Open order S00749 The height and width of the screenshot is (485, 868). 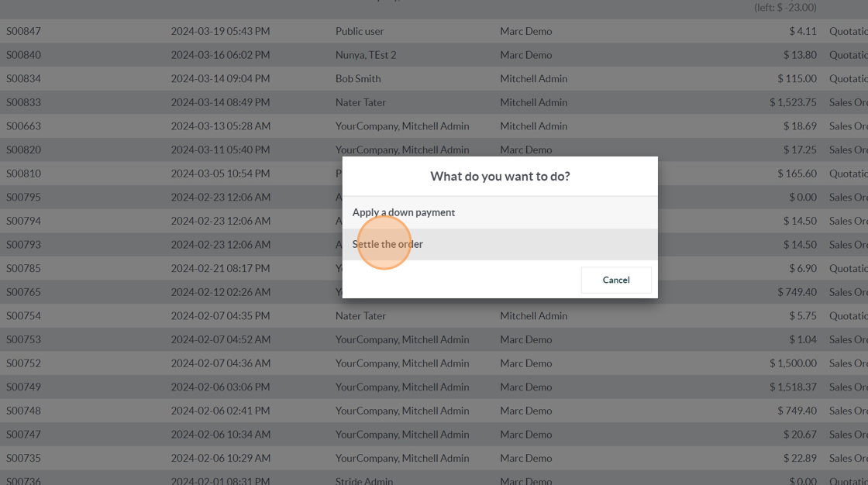click(x=23, y=387)
